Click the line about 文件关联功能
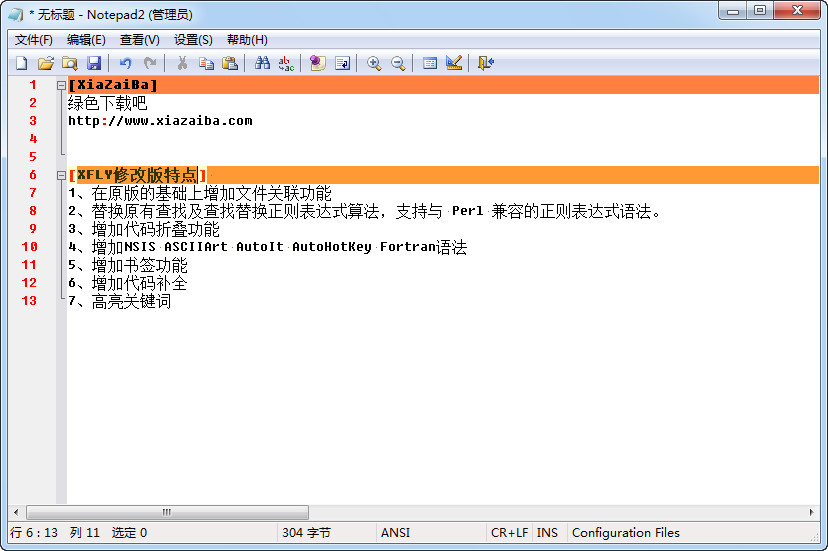This screenshot has width=828, height=551. [x=200, y=193]
